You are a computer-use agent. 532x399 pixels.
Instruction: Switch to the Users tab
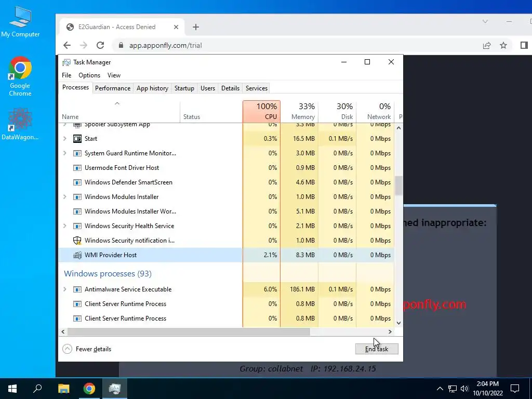(x=208, y=88)
